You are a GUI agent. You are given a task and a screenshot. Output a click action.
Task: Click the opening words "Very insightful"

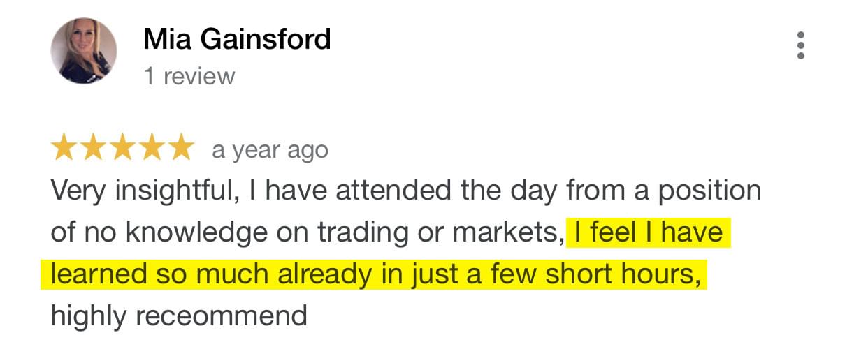point(142,191)
